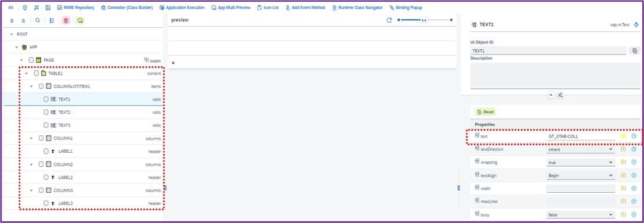Check the PAGE checkbox
The height and width of the screenshot is (223, 644).
[x=31, y=60]
